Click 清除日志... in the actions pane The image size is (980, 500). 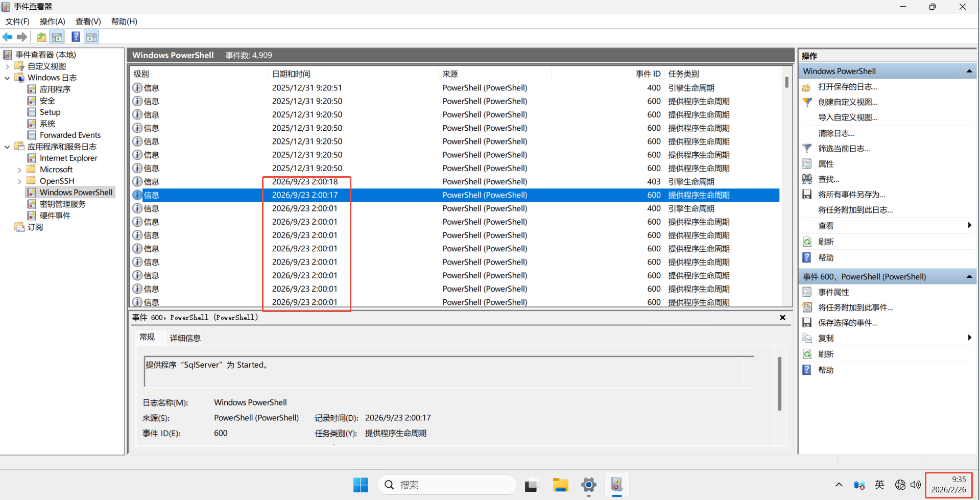click(x=836, y=133)
